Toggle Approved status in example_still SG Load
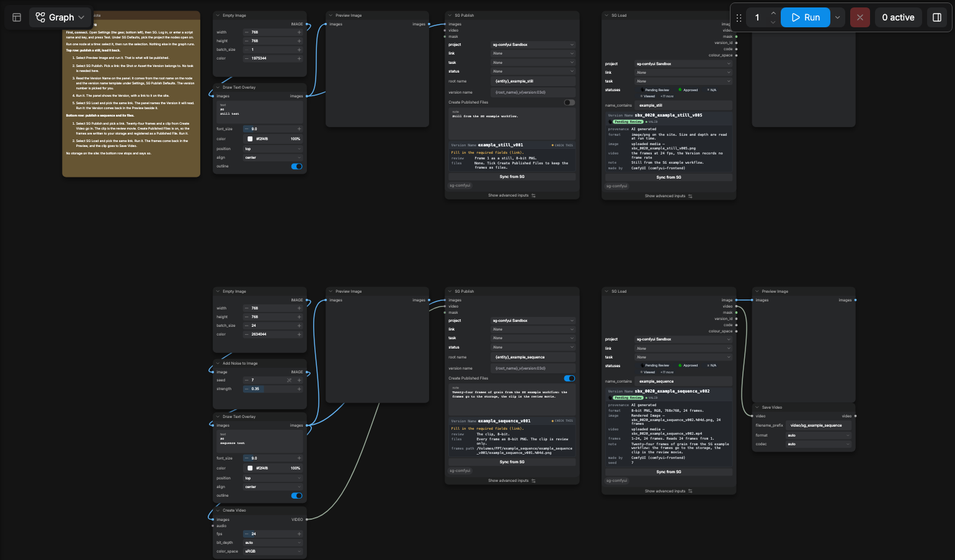This screenshot has width=955, height=560. tap(688, 90)
